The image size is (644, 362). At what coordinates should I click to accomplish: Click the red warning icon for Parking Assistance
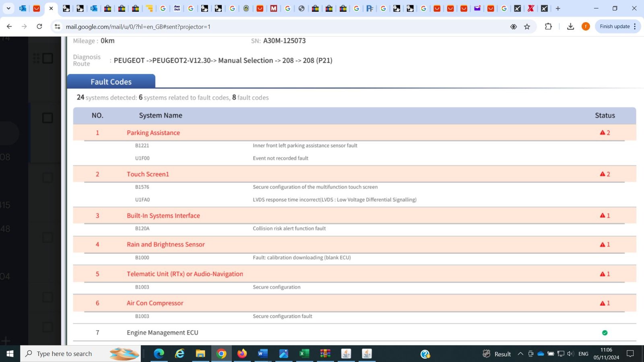coord(603,132)
